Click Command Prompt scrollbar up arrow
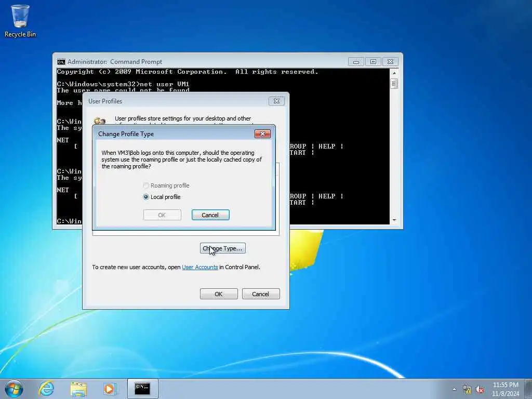This screenshot has height=399, width=532. 394,73
